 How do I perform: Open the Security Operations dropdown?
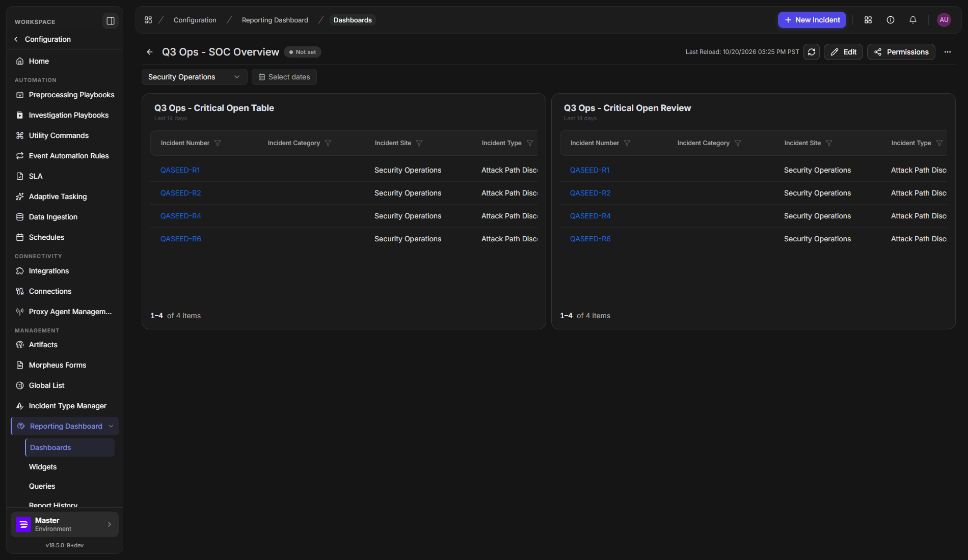[194, 77]
